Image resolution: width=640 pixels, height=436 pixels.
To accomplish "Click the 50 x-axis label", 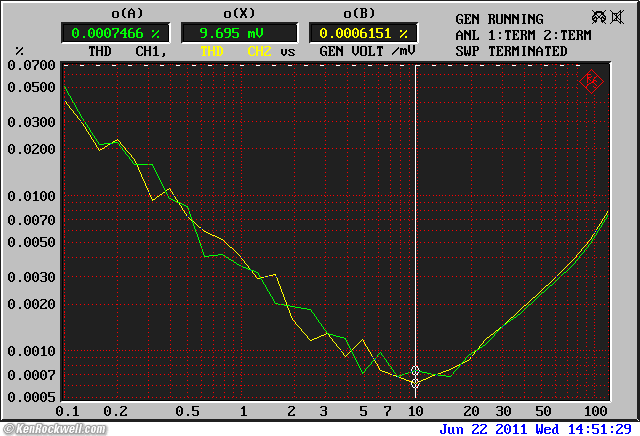I will click(543, 411).
